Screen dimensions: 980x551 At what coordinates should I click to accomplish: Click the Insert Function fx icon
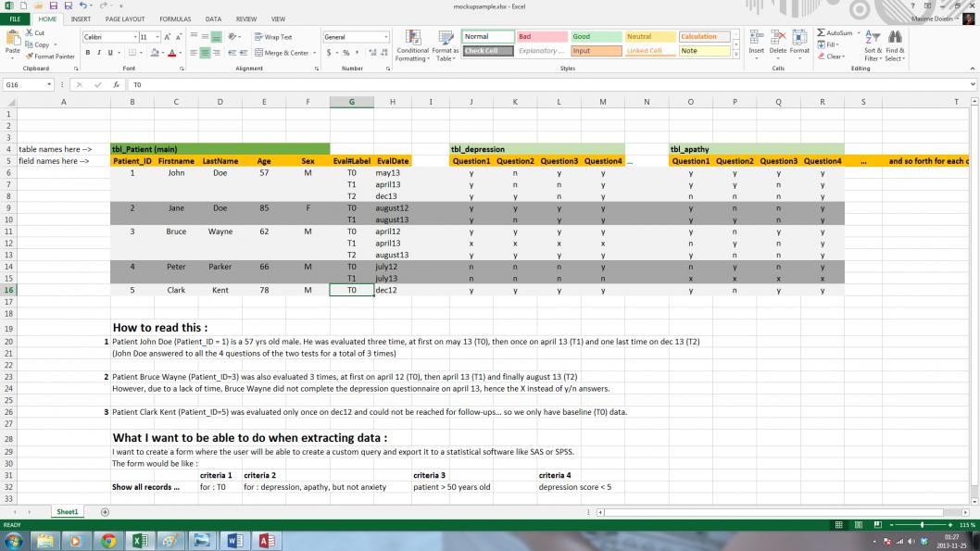pos(115,84)
